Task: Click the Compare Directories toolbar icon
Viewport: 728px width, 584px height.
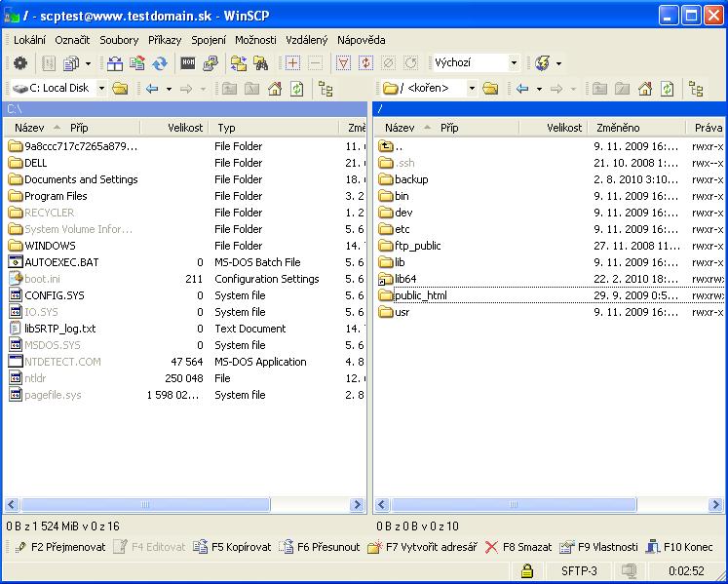Action: (115, 63)
